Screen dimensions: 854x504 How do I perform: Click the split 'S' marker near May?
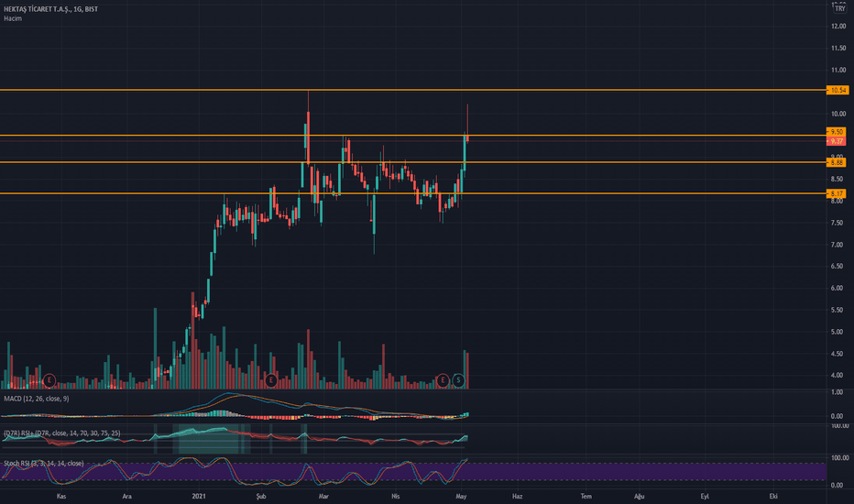coord(458,380)
